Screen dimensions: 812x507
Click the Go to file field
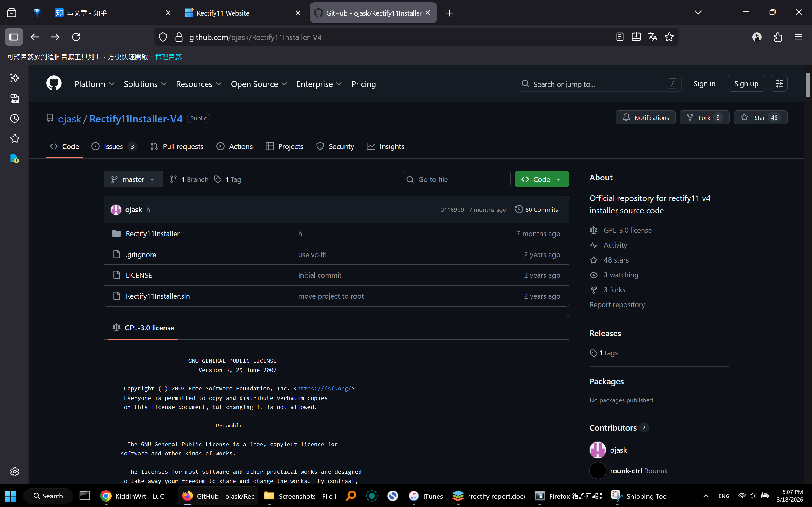coord(456,179)
